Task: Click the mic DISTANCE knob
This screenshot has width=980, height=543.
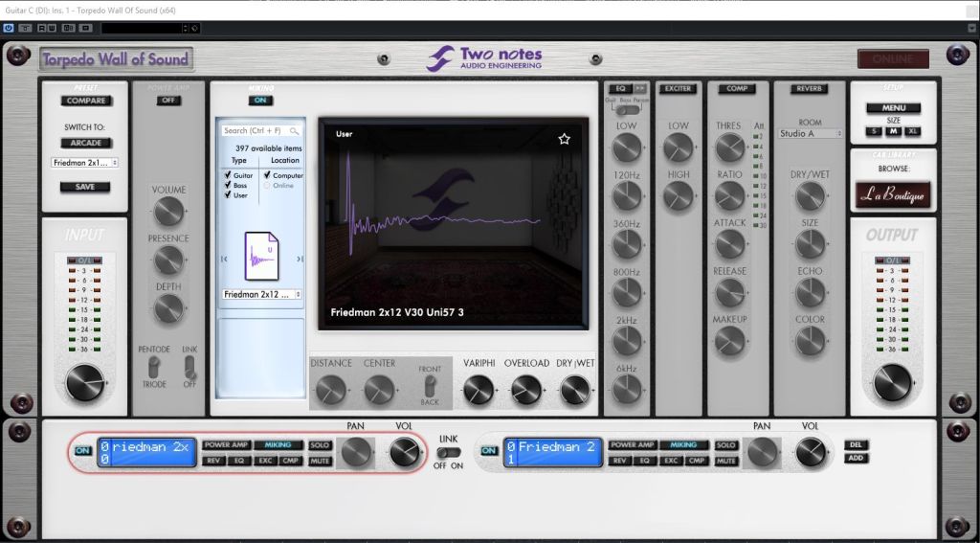Action: click(x=330, y=390)
